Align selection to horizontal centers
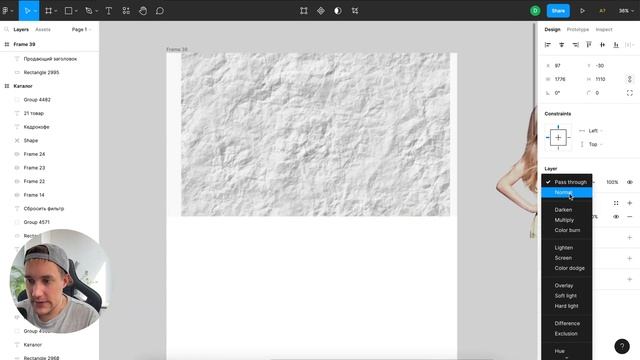640x360 pixels. (x=562, y=45)
